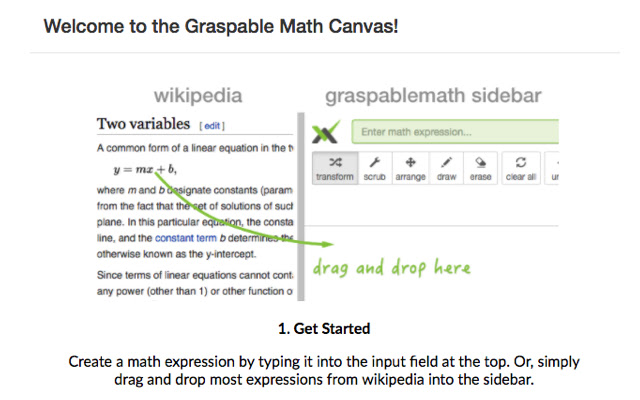
Task: Pick the erase tool
Action: tap(481, 167)
